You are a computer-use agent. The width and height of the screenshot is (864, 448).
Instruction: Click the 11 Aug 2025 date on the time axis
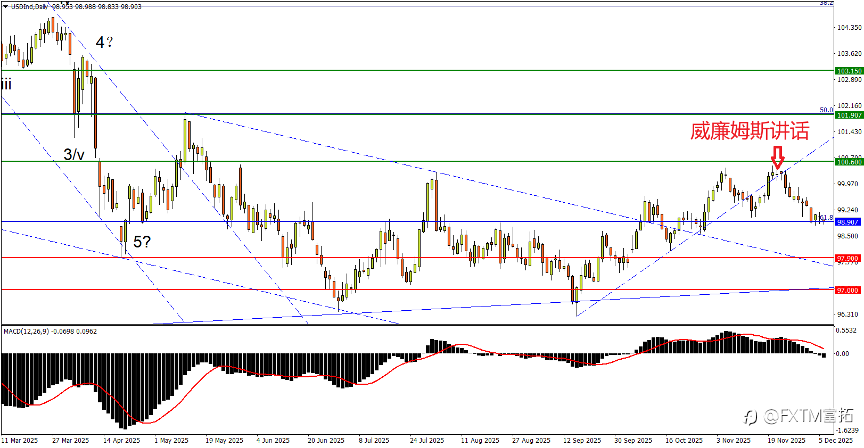(480, 440)
